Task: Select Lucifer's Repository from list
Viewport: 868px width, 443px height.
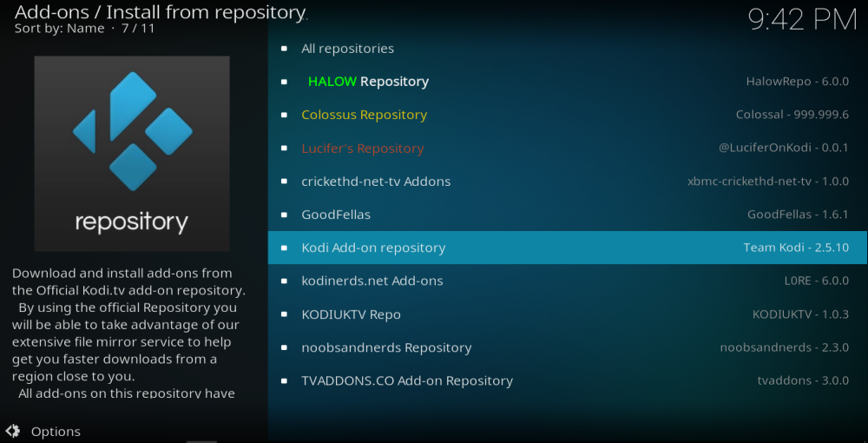Action: pos(362,149)
